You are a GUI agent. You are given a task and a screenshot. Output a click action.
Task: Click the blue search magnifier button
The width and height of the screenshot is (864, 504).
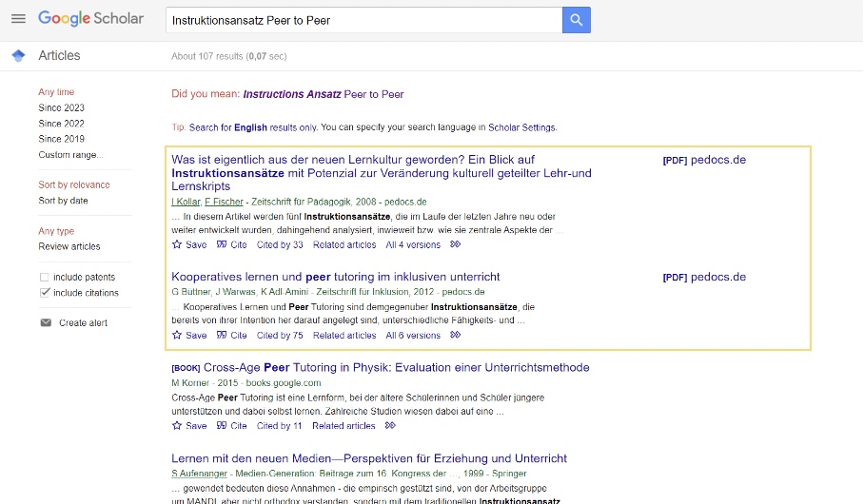pyautogui.click(x=577, y=20)
